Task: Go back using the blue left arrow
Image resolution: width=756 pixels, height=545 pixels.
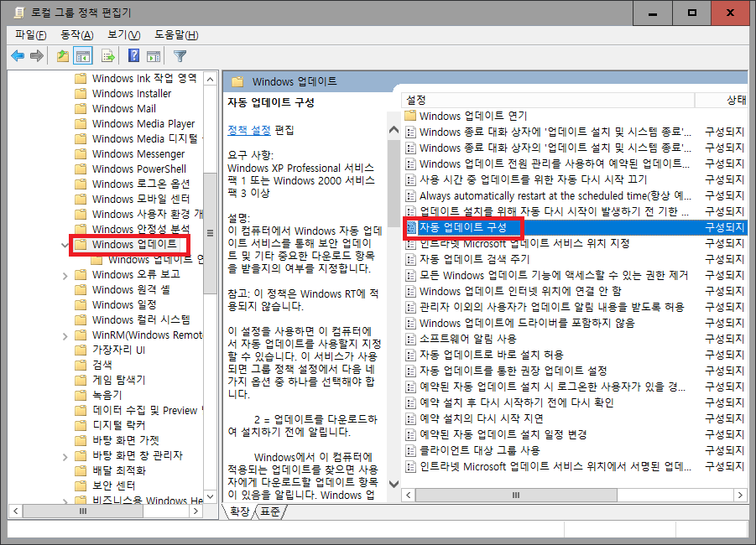Action: [18, 56]
